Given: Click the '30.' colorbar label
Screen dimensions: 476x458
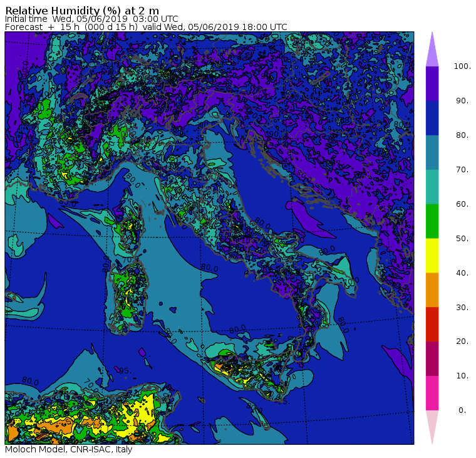Looking at the screenshot, I should pyautogui.click(x=462, y=308).
